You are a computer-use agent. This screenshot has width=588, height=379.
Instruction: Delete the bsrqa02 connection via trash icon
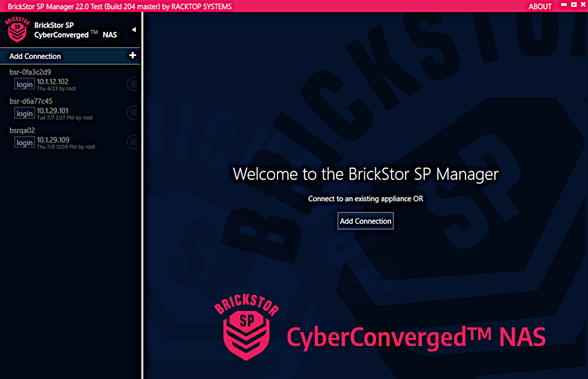coord(133,142)
